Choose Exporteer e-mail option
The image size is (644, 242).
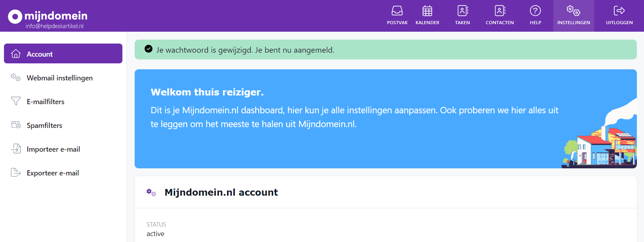coord(53,173)
